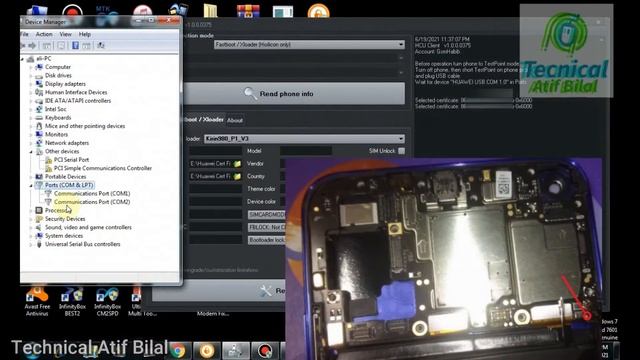Select PCI Serial Port warning device icon
This screenshot has height=360, width=640.
pos(48,160)
